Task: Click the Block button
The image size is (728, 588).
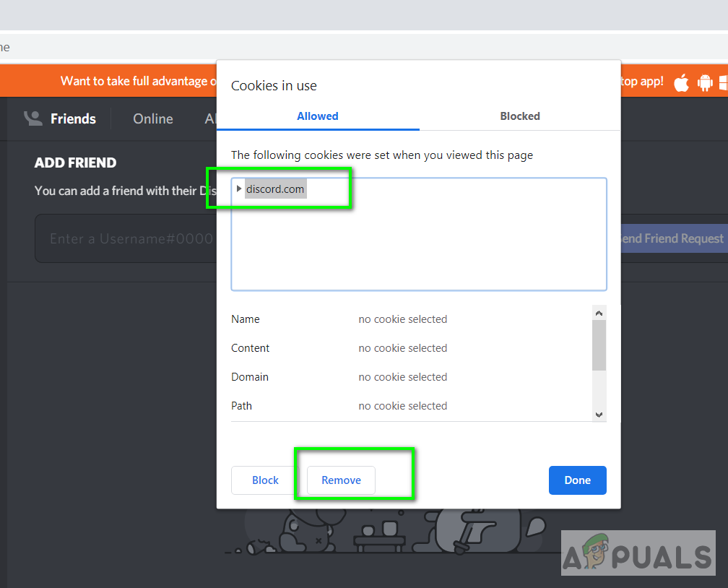Action: pos(265,480)
